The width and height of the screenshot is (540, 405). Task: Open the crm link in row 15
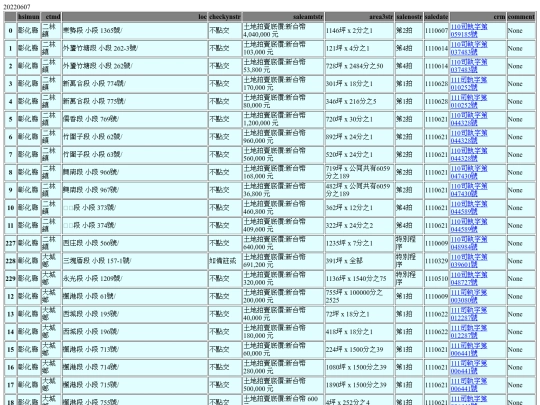click(x=469, y=350)
